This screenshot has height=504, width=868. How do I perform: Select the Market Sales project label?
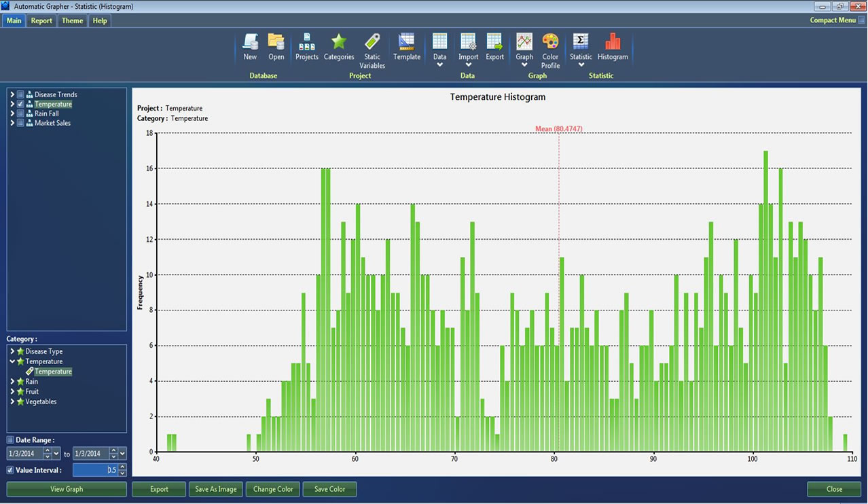[52, 123]
